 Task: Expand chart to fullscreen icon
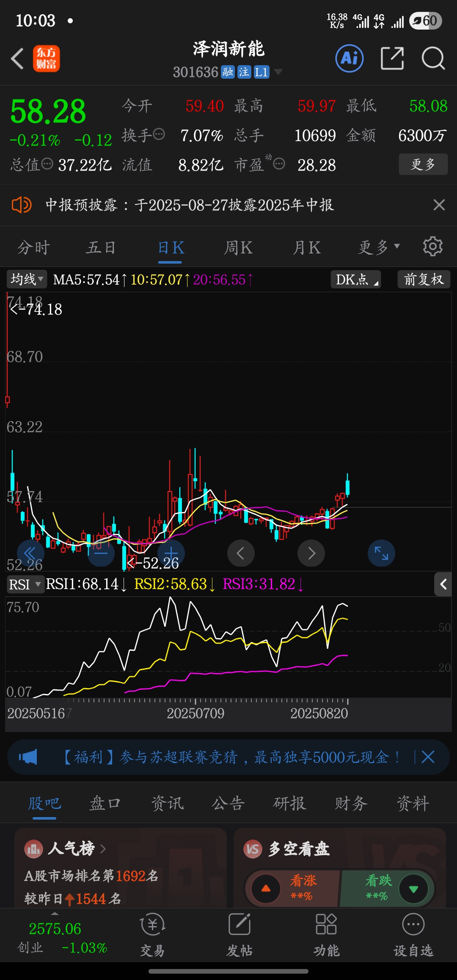click(x=381, y=553)
